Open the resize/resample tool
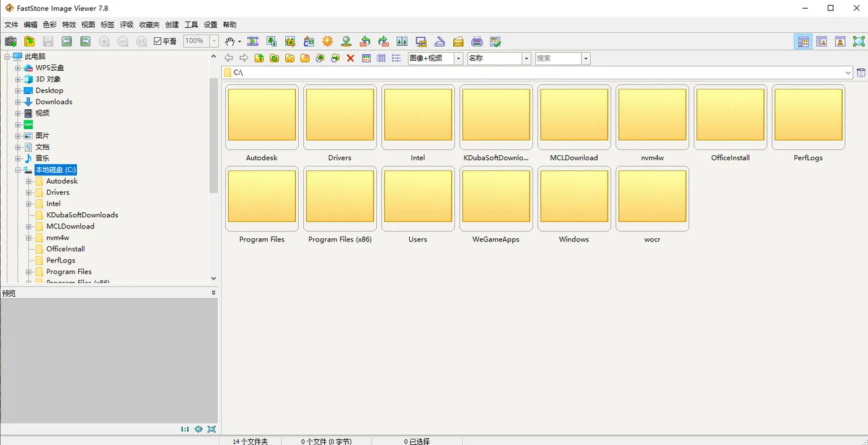The image size is (868, 445). (272, 42)
